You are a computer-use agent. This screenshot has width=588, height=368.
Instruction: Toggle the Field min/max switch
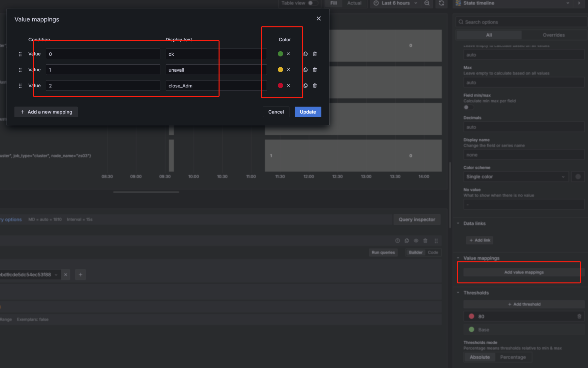point(469,107)
